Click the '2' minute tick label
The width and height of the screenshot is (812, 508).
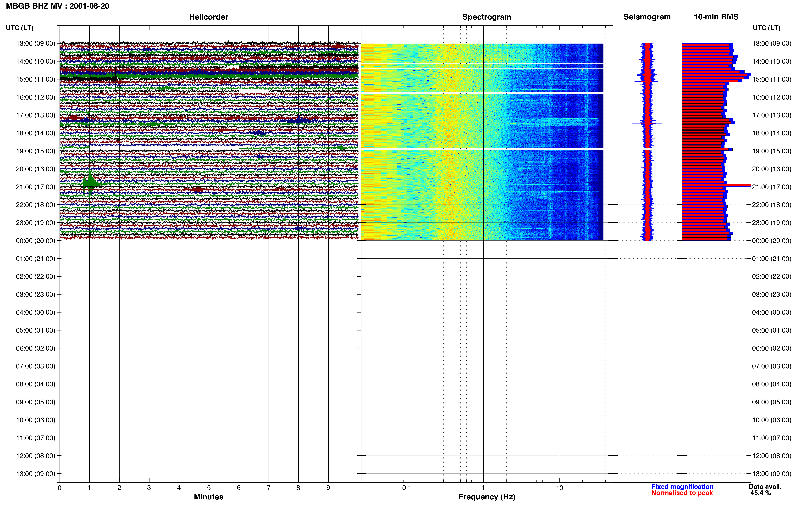pos(119,487)
